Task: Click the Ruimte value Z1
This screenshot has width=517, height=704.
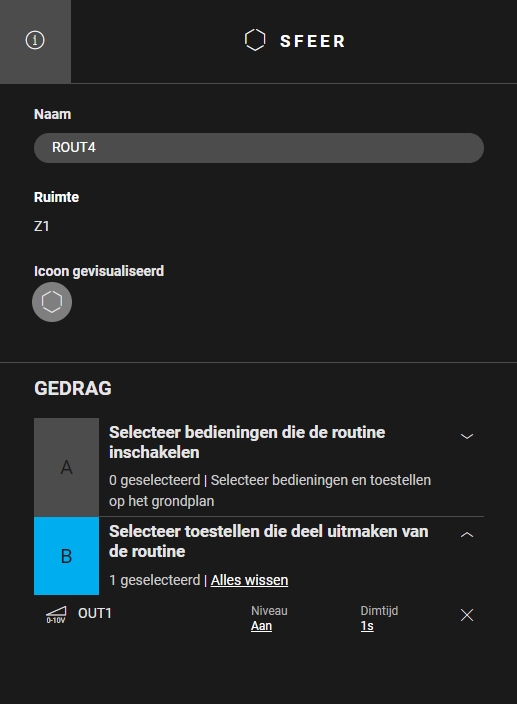Action: click(x=42, y=226)
